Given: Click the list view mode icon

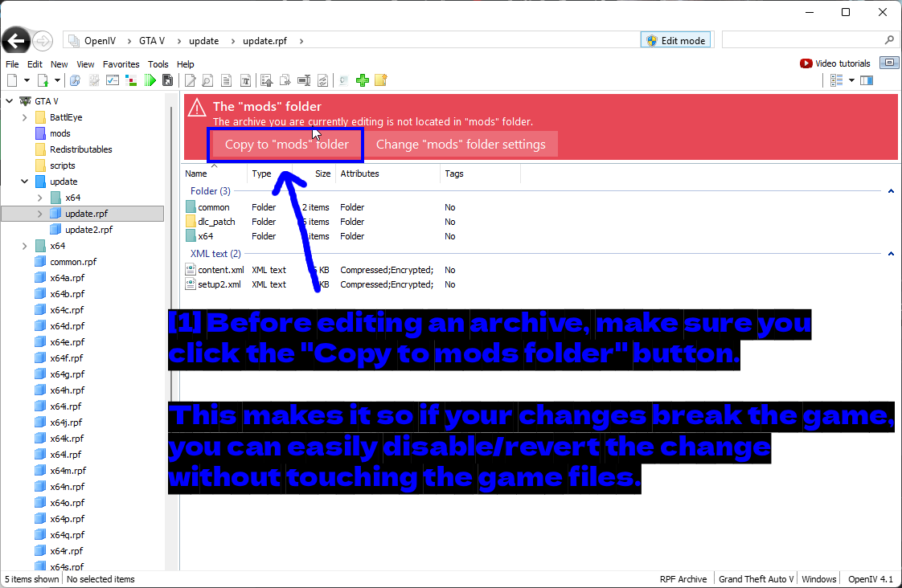Looking at the screenshot, I should pos(836,80).
